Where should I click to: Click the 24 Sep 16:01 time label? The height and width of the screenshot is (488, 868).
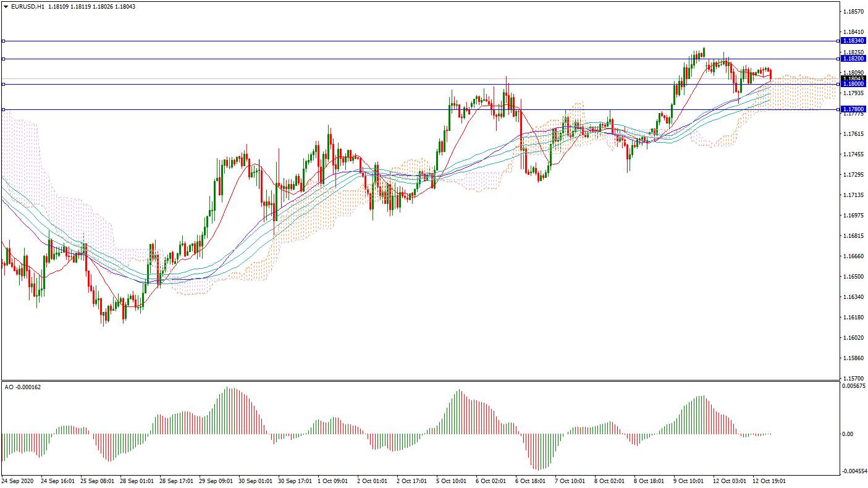[58, 481]
